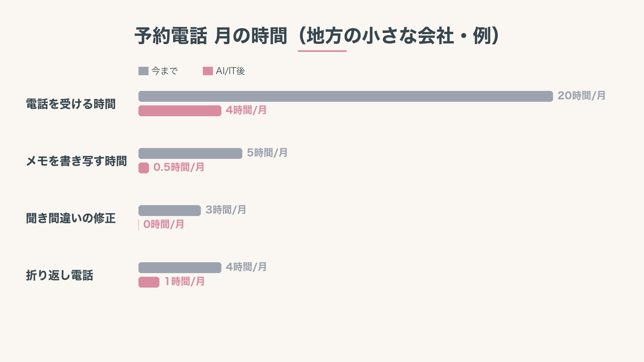
Task: Click the gray 20時間/月 bar
Action: [x=345, y=97]
